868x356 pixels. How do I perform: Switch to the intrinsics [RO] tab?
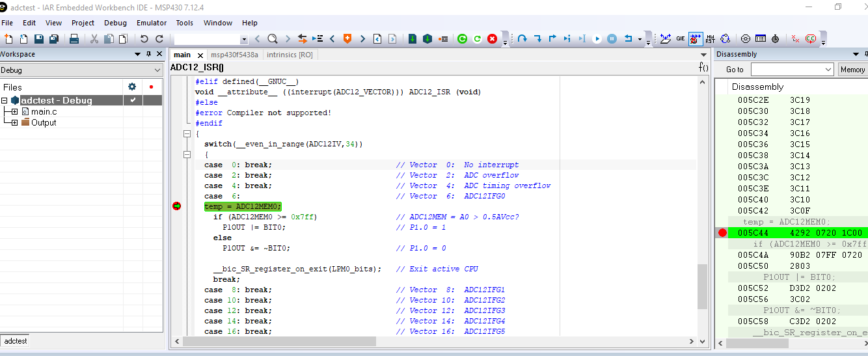point(290,55)
